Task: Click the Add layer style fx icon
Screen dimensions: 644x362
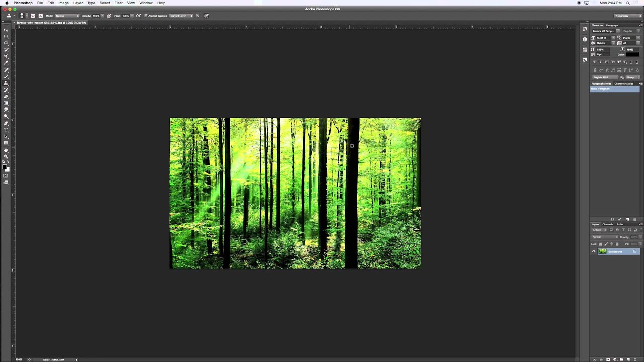Action: 601,359
